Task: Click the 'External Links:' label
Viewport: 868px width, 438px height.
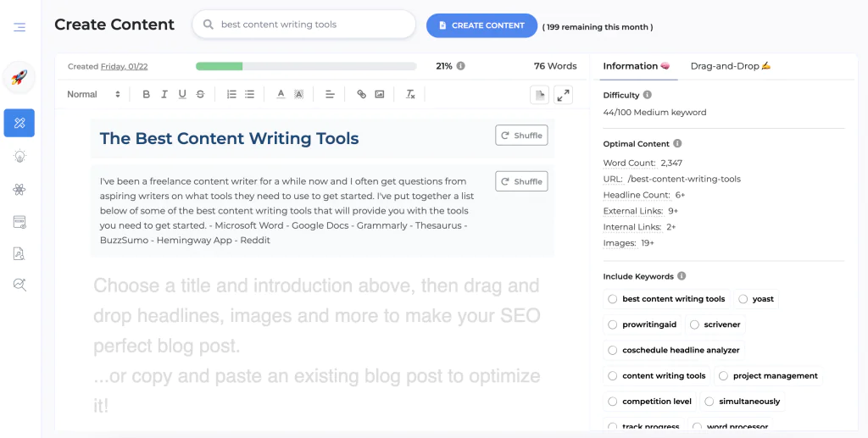Action: (632, 211)
